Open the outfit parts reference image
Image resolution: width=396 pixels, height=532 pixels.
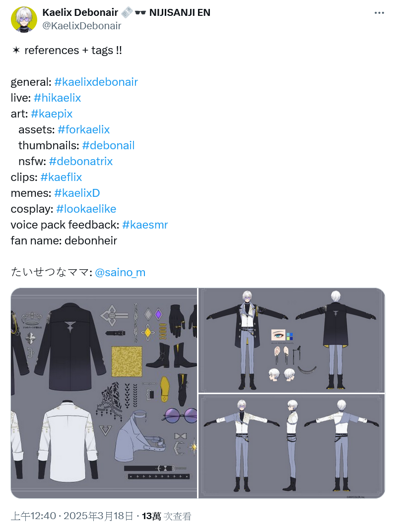pyautogui.click(x=104, y=393)
